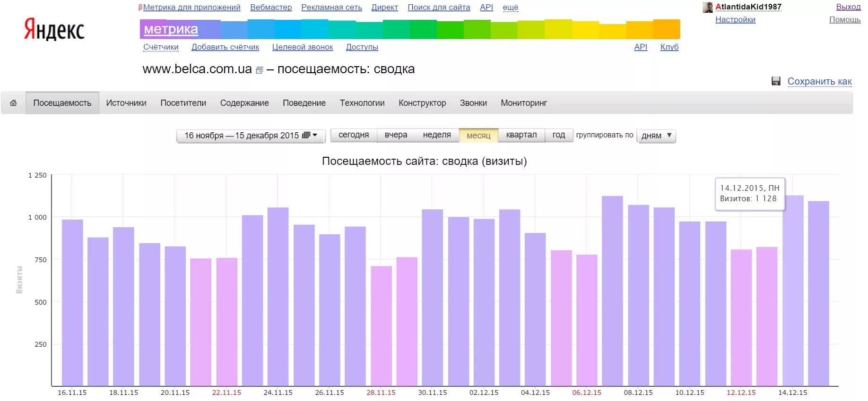Click the 30.11.15 bar in chart
The image size is (868, 401).
(433, 298)
